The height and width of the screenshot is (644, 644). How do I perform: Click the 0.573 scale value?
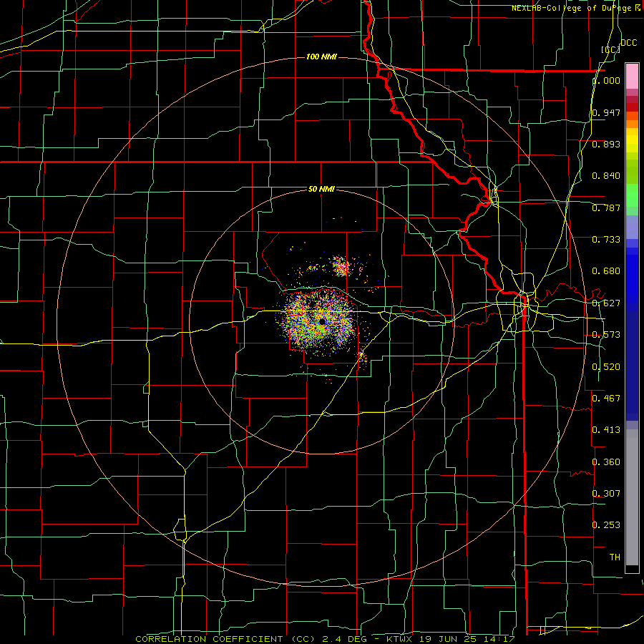606,335
